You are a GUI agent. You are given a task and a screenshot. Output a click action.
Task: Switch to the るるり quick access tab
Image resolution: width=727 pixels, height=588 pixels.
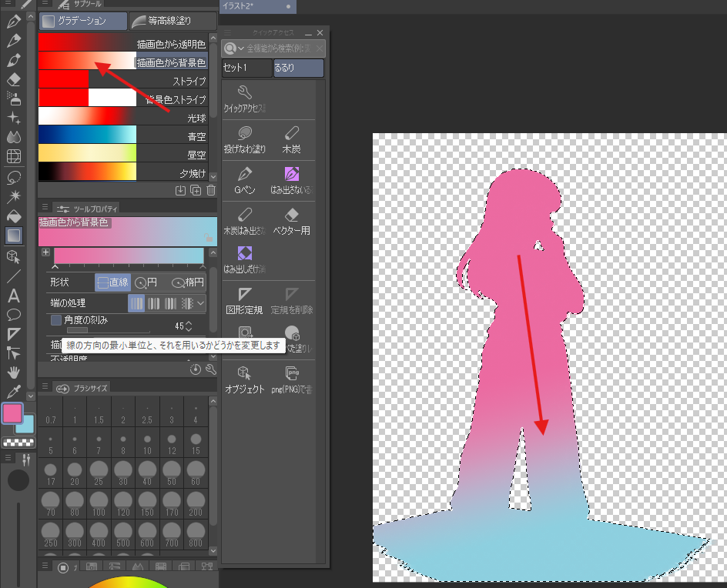(298, 68)
